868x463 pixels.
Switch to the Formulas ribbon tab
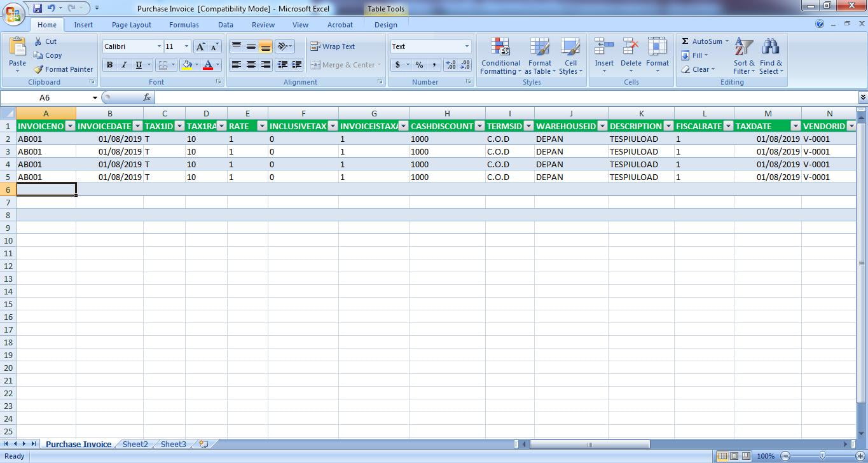(x=184, y=25)
